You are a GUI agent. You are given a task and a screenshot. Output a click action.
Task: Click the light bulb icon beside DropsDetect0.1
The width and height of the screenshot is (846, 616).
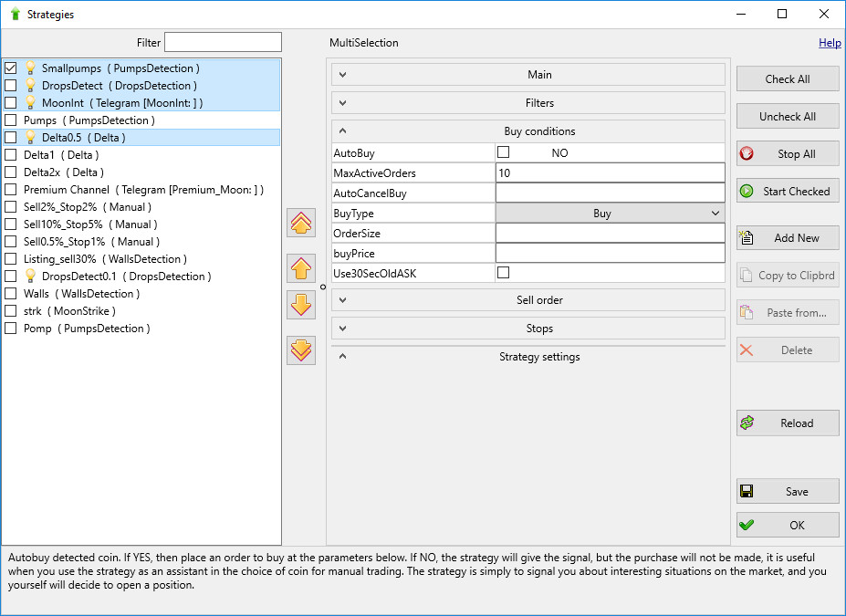[x=30, y=277]
